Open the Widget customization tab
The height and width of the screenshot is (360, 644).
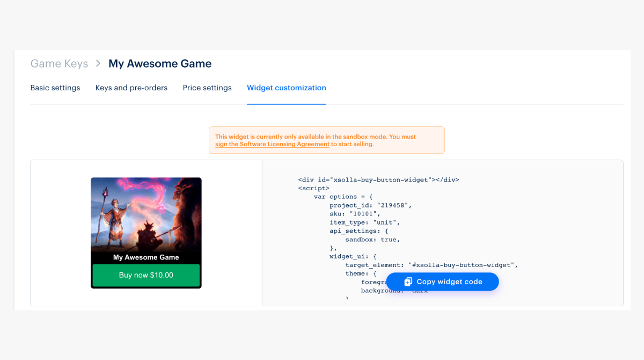[287, 88]
